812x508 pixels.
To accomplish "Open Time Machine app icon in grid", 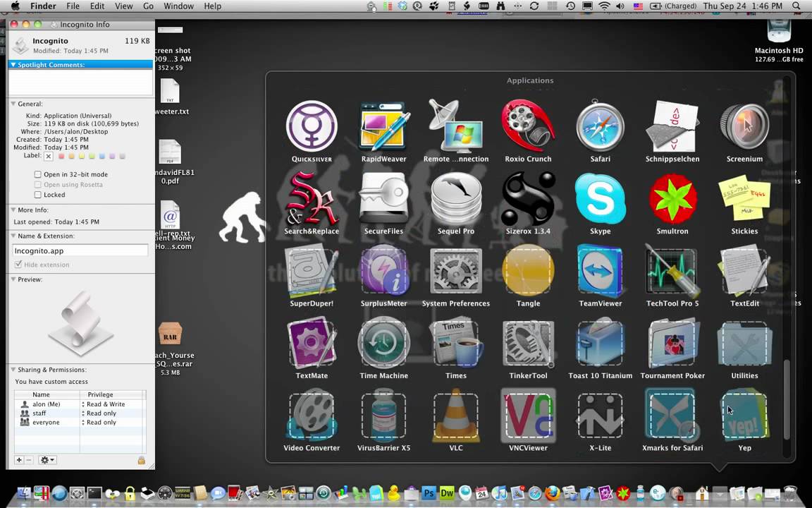I will tap(383, 343).
